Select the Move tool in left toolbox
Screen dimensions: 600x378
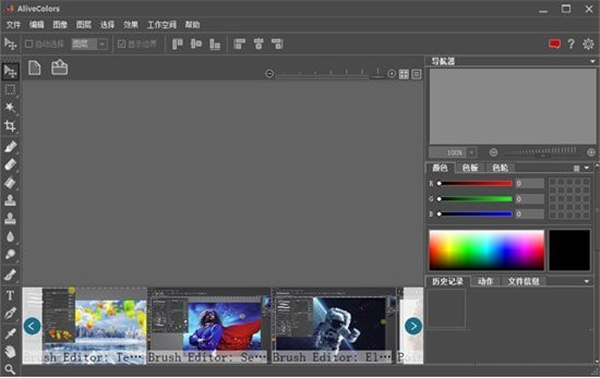(x=10, y=71)
